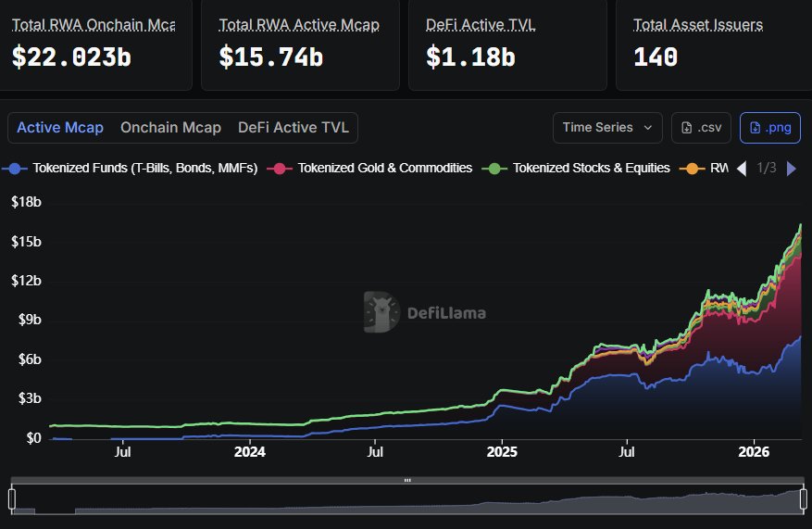Click the Total Asset Issuers label
The image size is (812, 529).
(x=698, y=25)
